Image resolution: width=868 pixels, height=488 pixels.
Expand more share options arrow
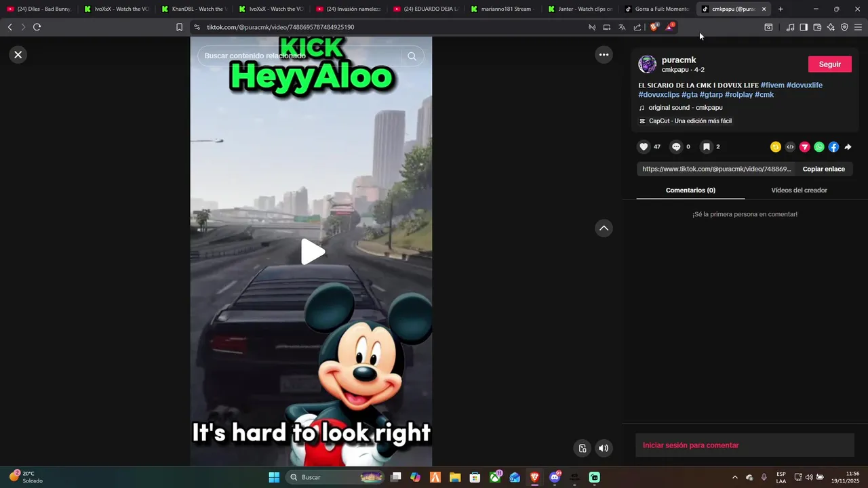pyautogui.click(x=848, y=147)
